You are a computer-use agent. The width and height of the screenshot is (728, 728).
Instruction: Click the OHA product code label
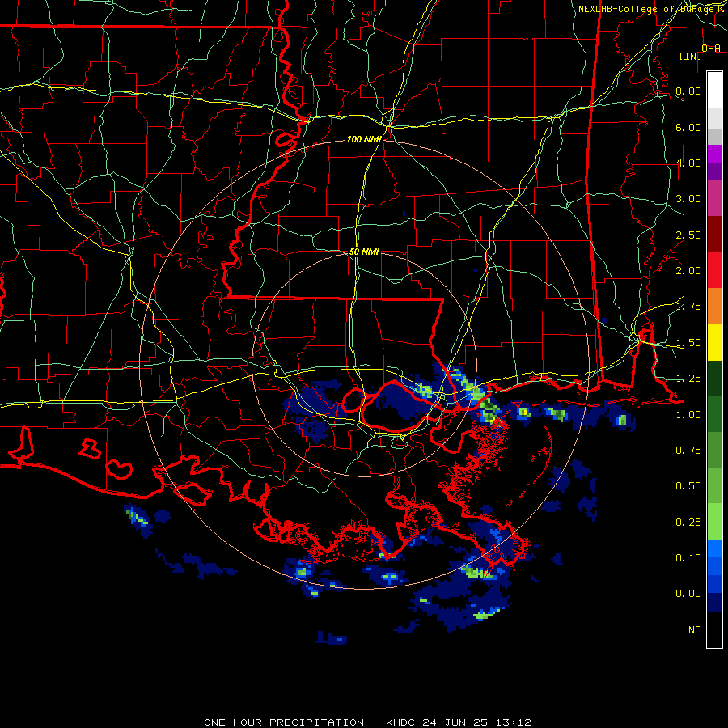point(711,48)
